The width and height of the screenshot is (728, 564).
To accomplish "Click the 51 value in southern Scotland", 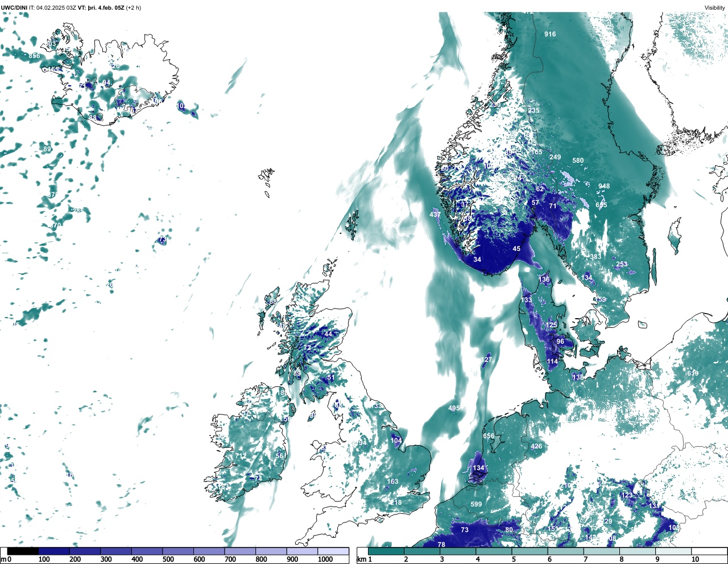I will coord(331,377).
